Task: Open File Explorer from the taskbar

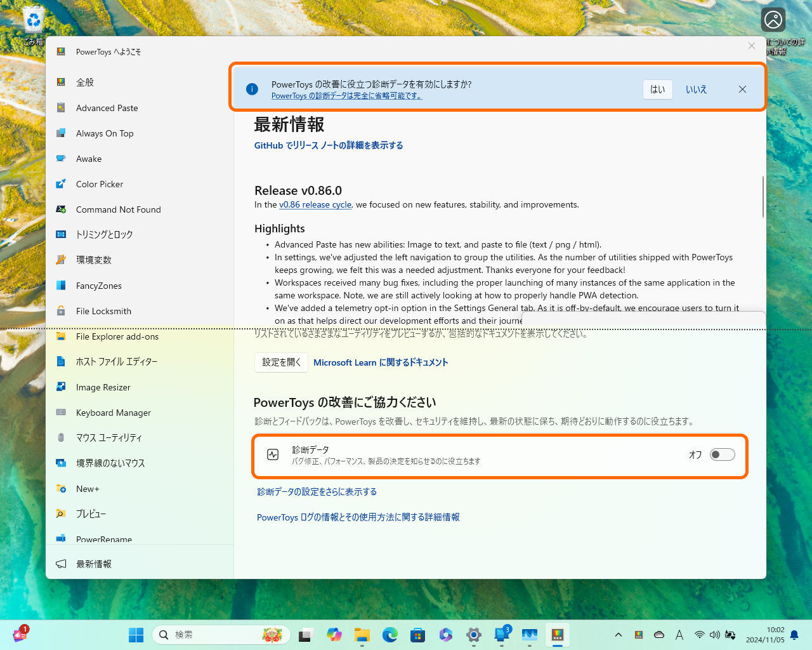Action: [362, 635]
